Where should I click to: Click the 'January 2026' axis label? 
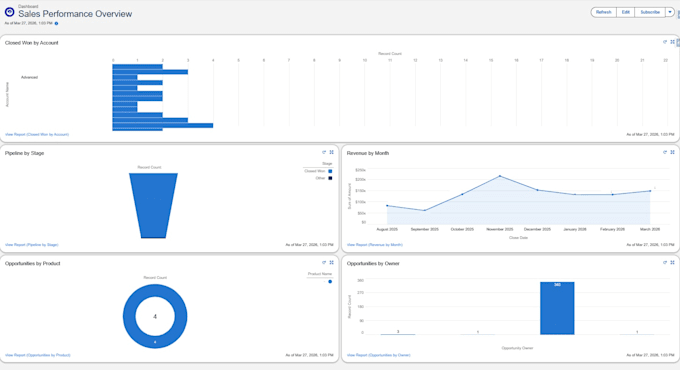[x=575, y=229]
